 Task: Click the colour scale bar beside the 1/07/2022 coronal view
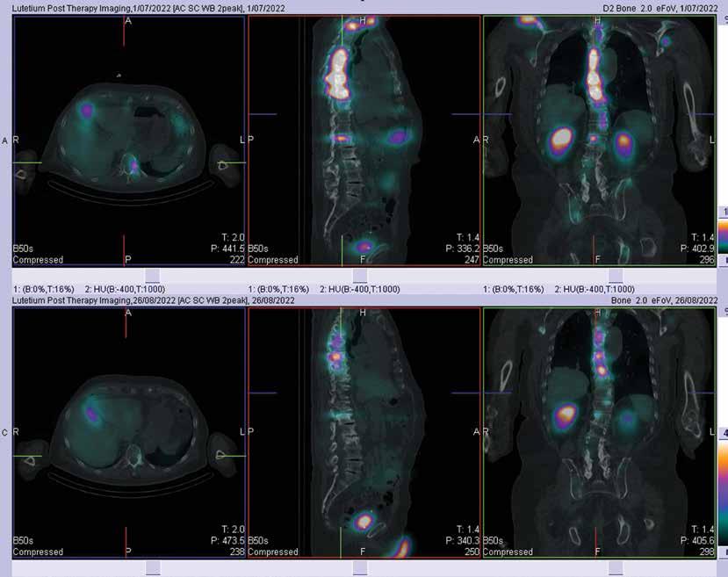click(x=724, y=237)
